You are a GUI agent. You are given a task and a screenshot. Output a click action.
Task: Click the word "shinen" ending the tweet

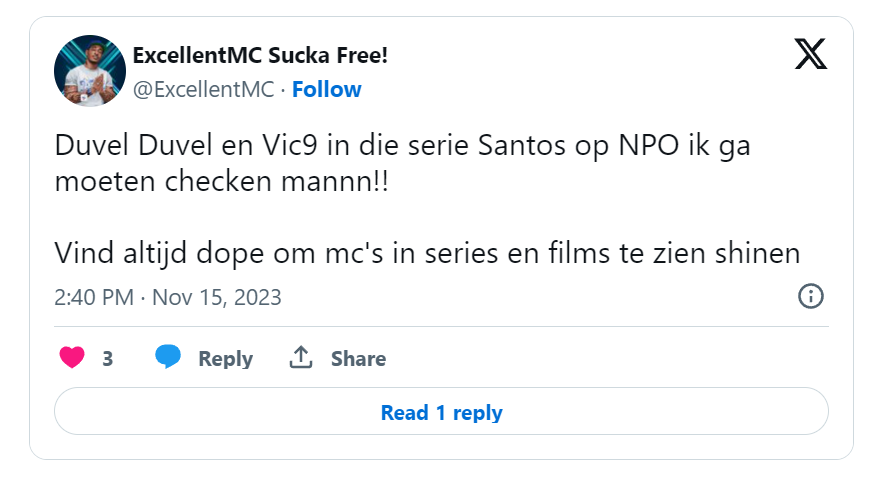point(758,253)
